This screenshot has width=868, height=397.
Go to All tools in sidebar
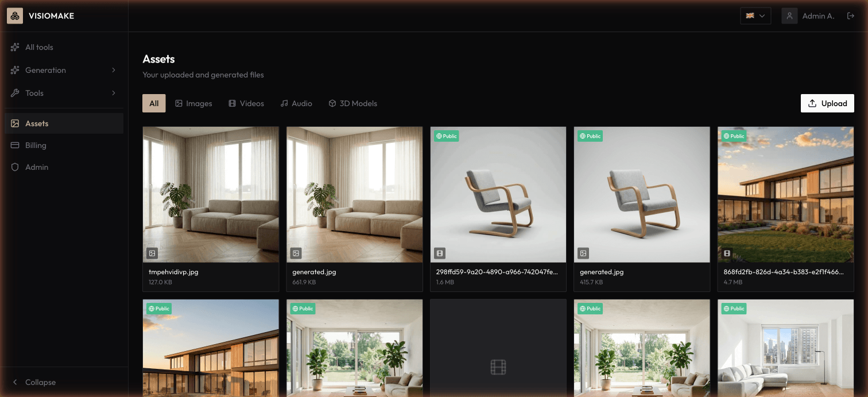click(x=39, y=47)
